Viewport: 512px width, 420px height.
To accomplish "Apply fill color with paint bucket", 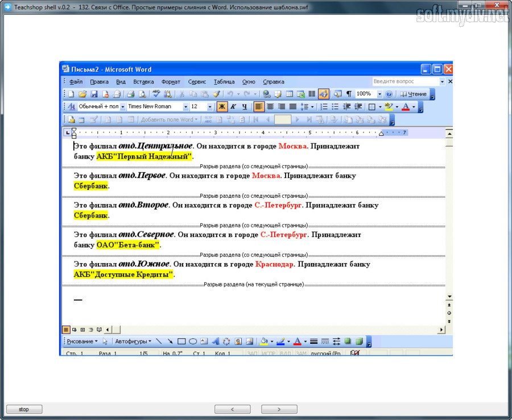I will click(x=264, y=342).
